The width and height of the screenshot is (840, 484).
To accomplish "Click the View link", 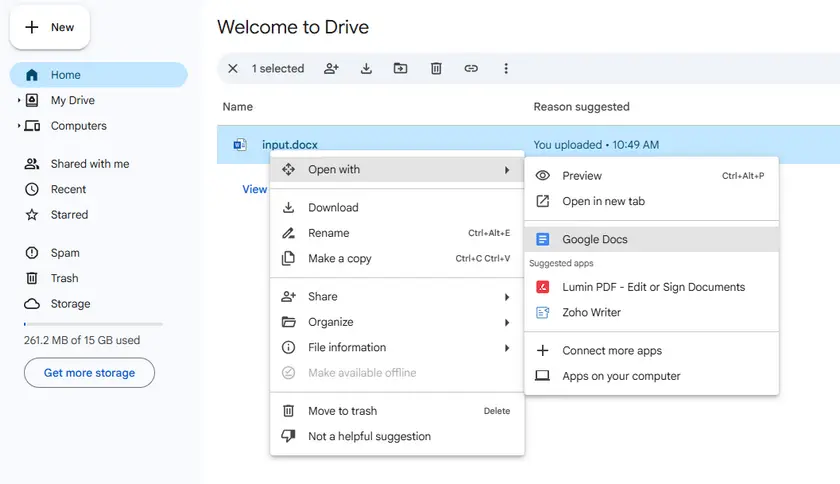I will point(254,189).
